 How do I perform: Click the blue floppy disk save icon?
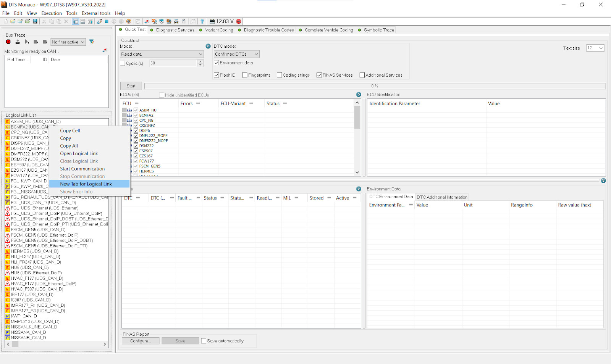pos(35,21)
